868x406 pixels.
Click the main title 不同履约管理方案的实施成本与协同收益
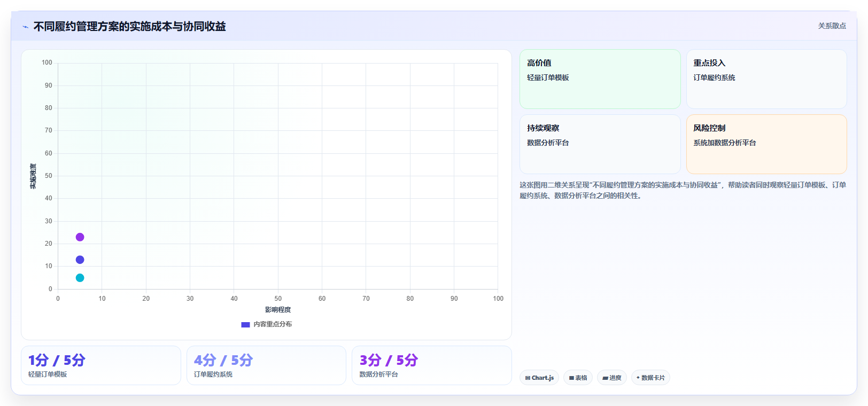[x=129, y=27]
